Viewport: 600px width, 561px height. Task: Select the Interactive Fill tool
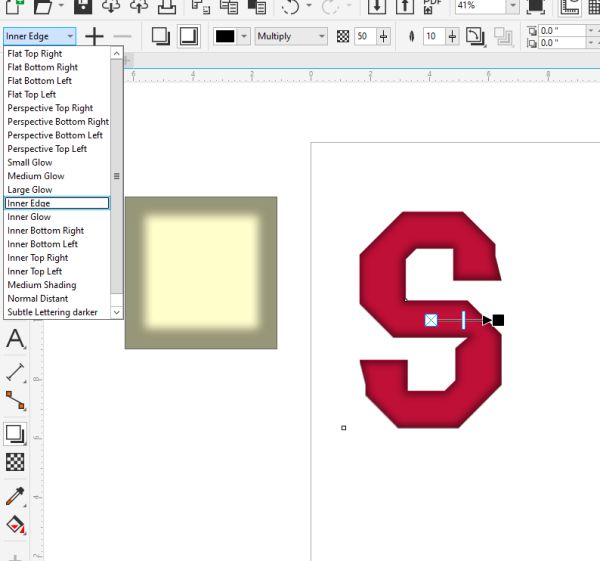tap(15, 524)
